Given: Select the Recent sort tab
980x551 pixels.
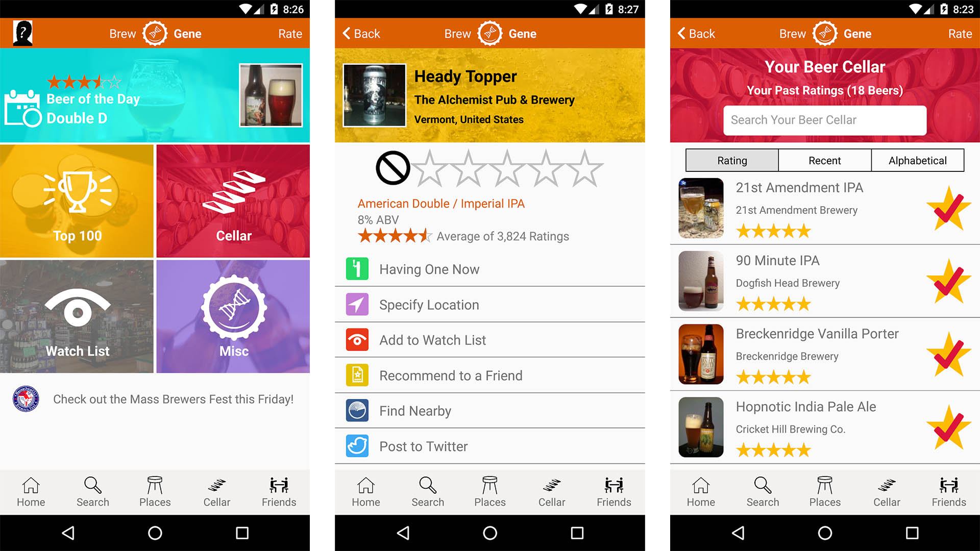Looking at the screenshot, I should click(x=824, y=160).
